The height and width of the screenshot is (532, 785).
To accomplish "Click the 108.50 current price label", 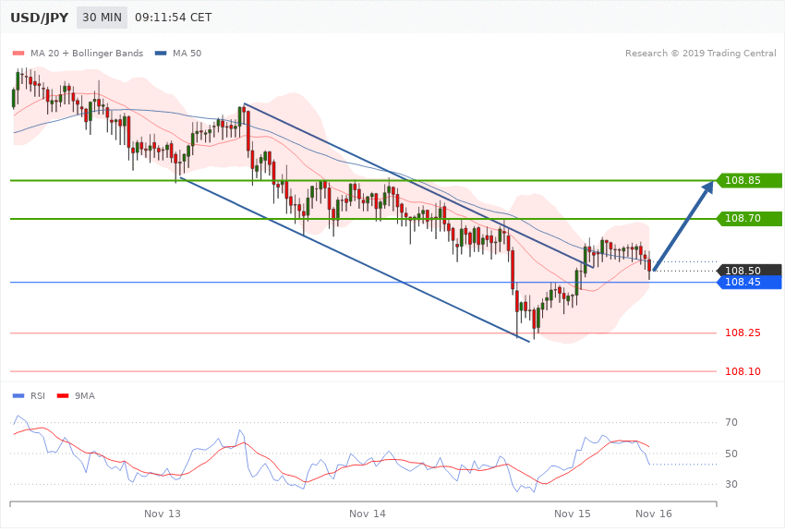I will (x=749, y=271).
